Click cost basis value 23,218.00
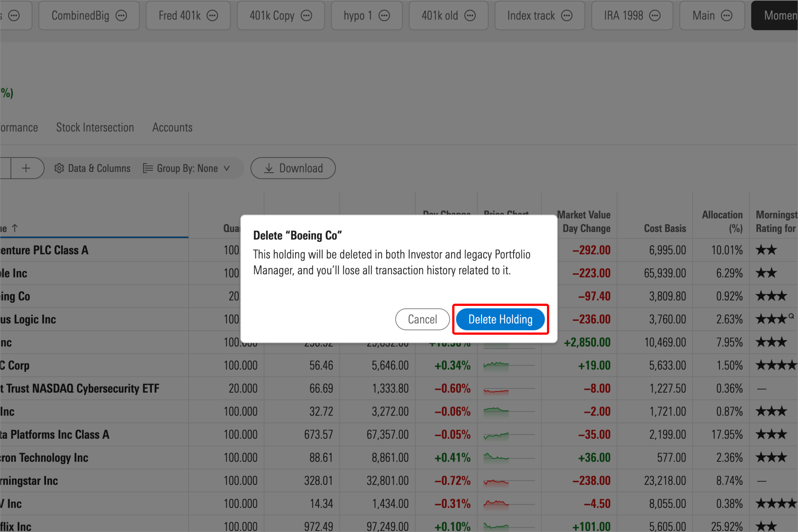The image size is (798, 532). point(665,481)
